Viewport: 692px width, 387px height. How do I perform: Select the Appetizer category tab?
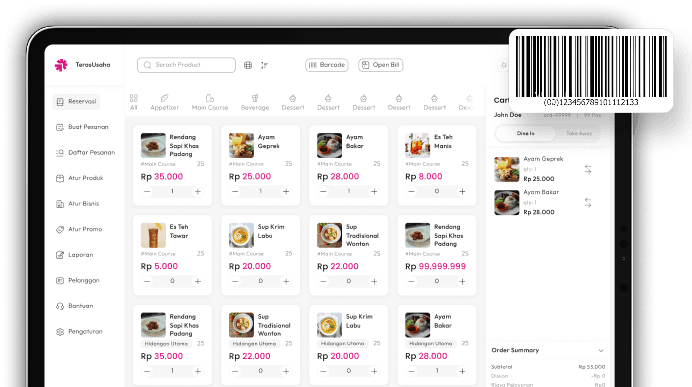point(165,102)
